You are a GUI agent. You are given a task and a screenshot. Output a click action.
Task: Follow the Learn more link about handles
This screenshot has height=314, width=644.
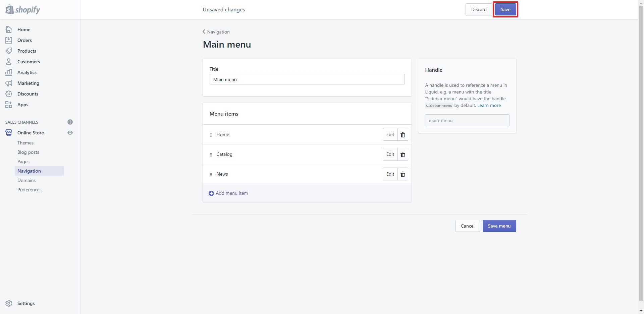[489, 105]
